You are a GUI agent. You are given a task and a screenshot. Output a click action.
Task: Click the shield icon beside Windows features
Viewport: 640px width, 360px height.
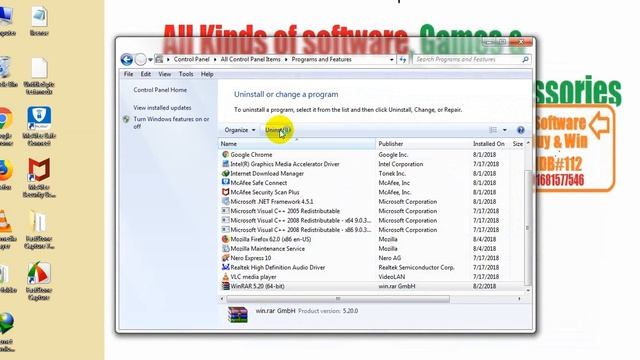[x=126, y=119]
